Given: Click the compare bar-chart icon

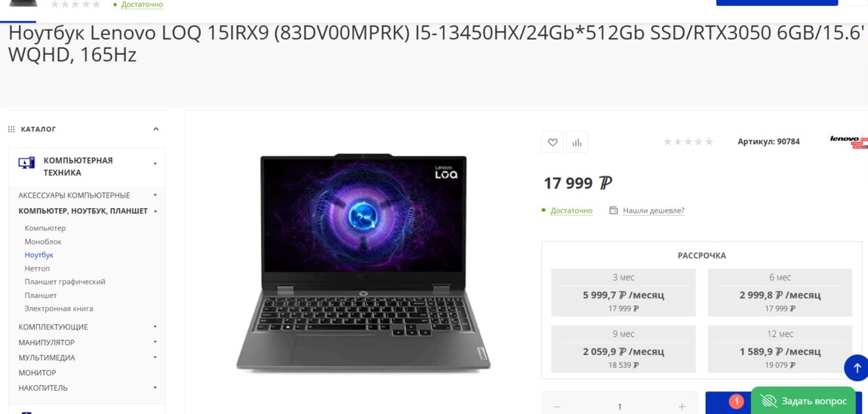Looking at the screenshot, I should (x=577, y=142).
